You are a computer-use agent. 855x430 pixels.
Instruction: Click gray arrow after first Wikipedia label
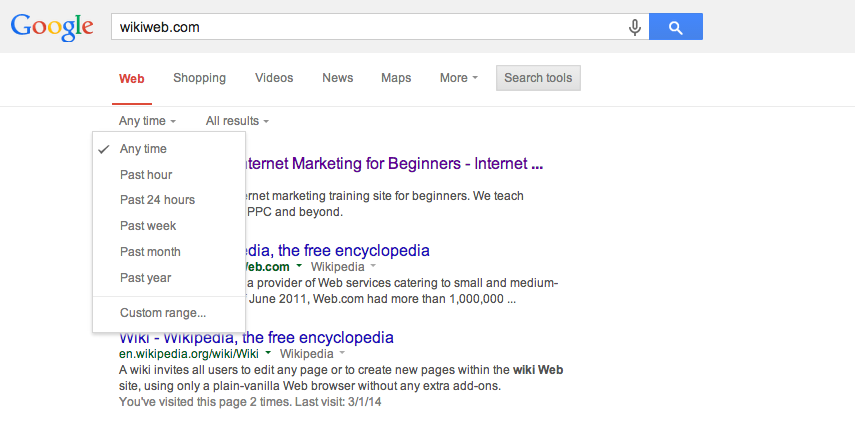click(x=373, y=266)
